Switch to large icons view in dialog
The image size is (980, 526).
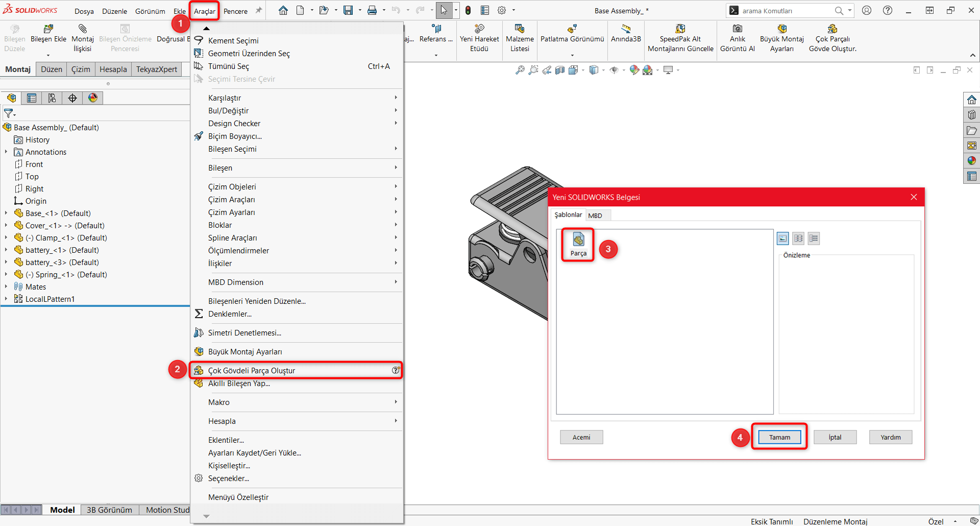point(782,238)
